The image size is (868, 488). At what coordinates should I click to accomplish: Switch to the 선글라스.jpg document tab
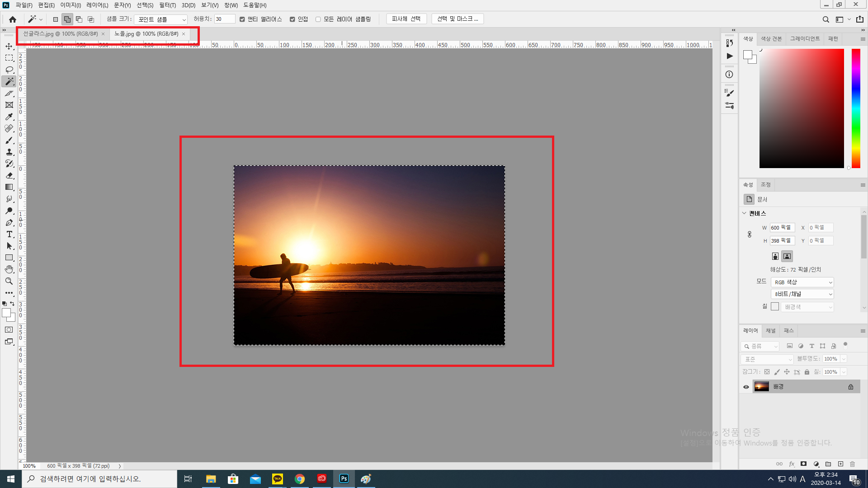pyautogui.click(x=61, y=34)
